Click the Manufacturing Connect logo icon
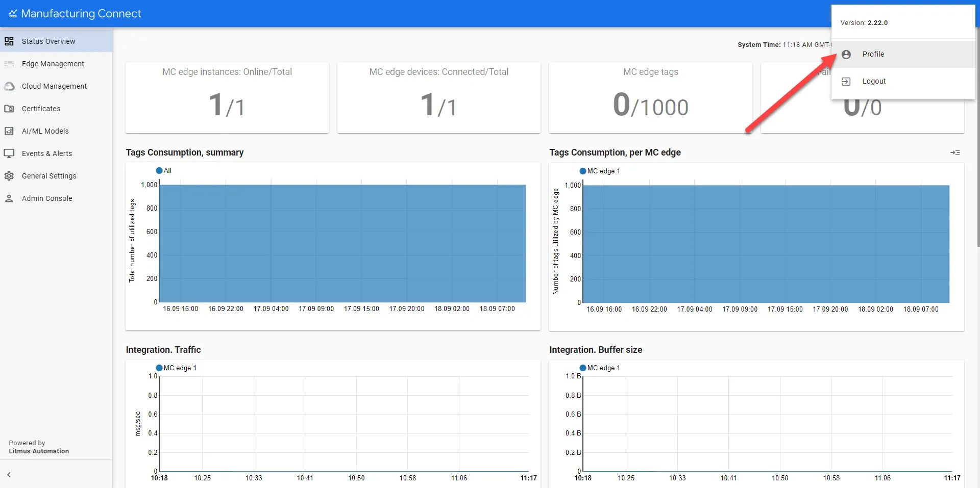Viewport: 980px width, 488px height. tap(13, 14)
